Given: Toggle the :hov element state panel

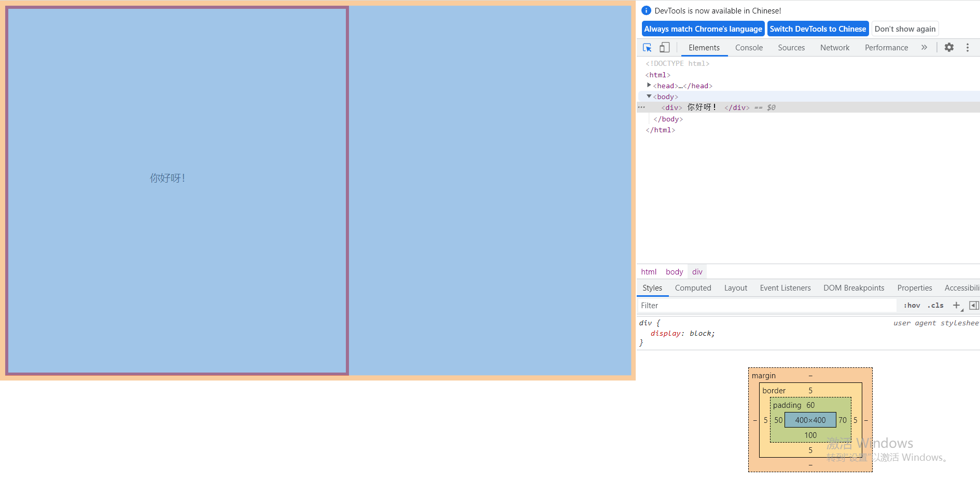Looking at the screenshot, I should pos(912,305).
